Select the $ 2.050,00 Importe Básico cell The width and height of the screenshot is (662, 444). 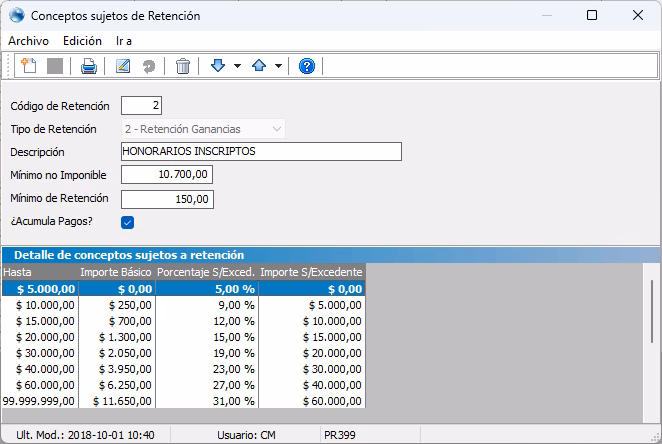pos(117,353)
